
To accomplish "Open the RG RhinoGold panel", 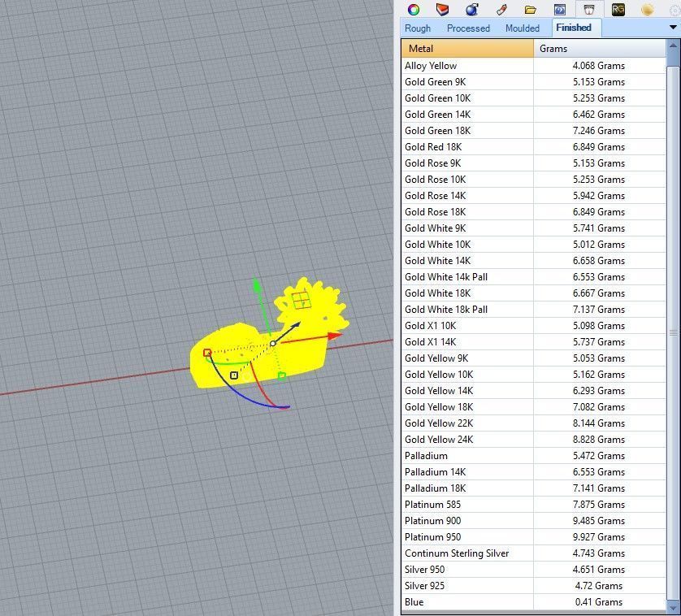I will (x=618, y=9).
